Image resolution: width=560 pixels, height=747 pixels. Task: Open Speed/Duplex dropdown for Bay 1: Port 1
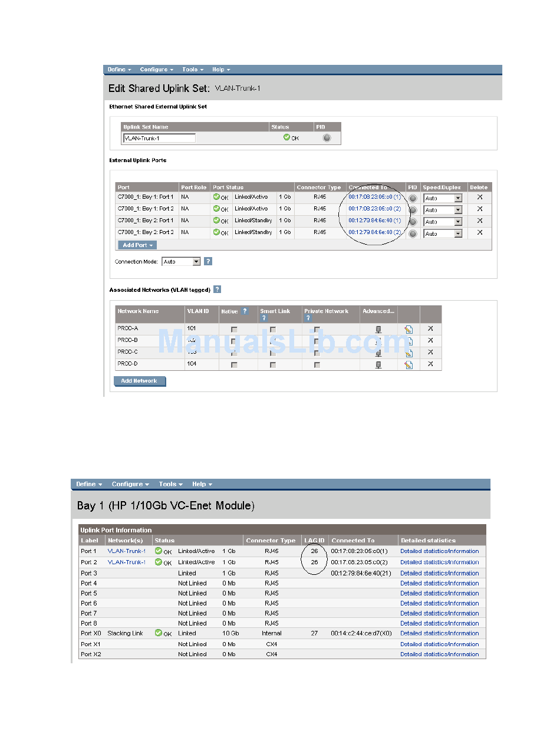click(443, 199)
